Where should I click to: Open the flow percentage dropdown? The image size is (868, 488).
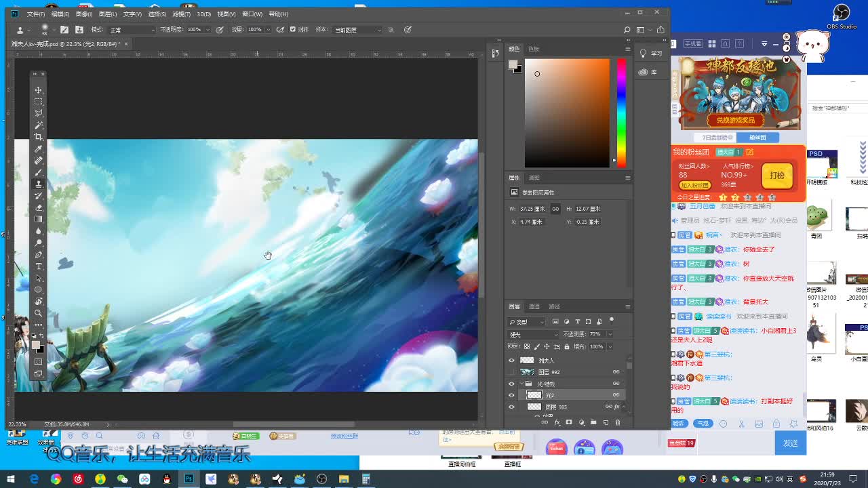click(269, 30)
